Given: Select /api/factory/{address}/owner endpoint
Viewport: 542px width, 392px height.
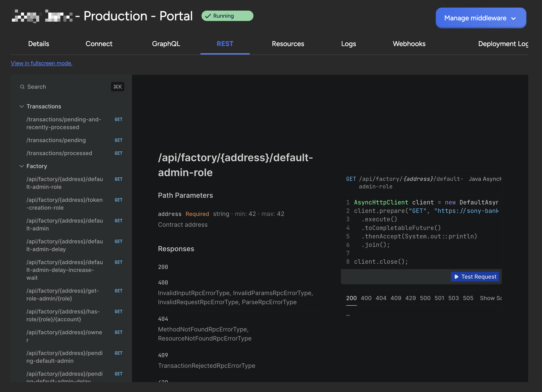Looking at the screenshot, I should click(x=64, y=336).
